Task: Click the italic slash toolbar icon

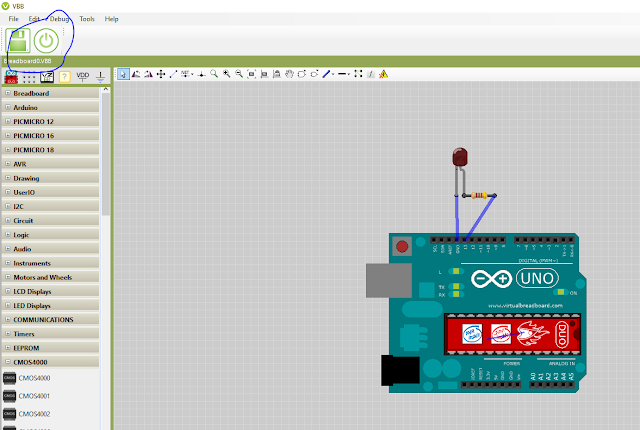Action: (x=370, y=74)
